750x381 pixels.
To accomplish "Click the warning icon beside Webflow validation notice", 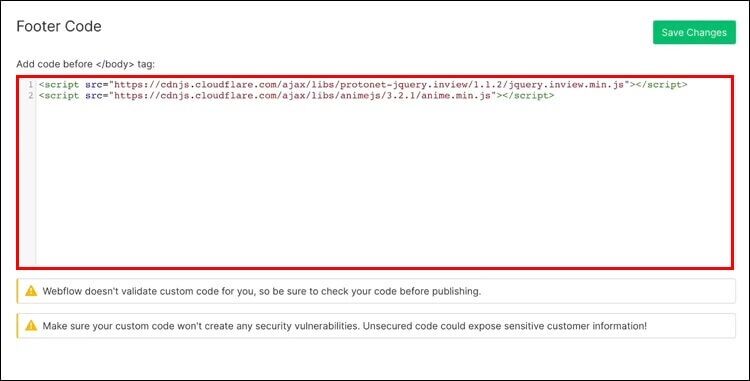I will click(x=31, y=291).
